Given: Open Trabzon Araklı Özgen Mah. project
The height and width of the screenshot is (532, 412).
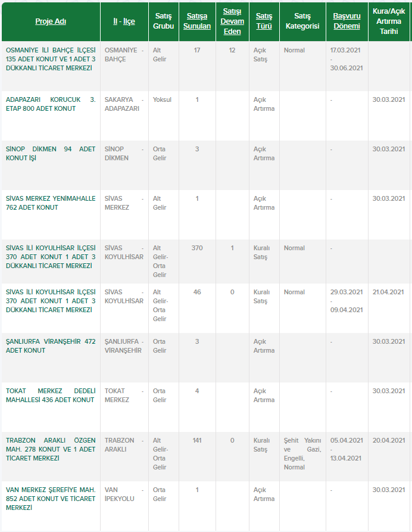Looking at the screenshot, I should [x=50, y=449].
